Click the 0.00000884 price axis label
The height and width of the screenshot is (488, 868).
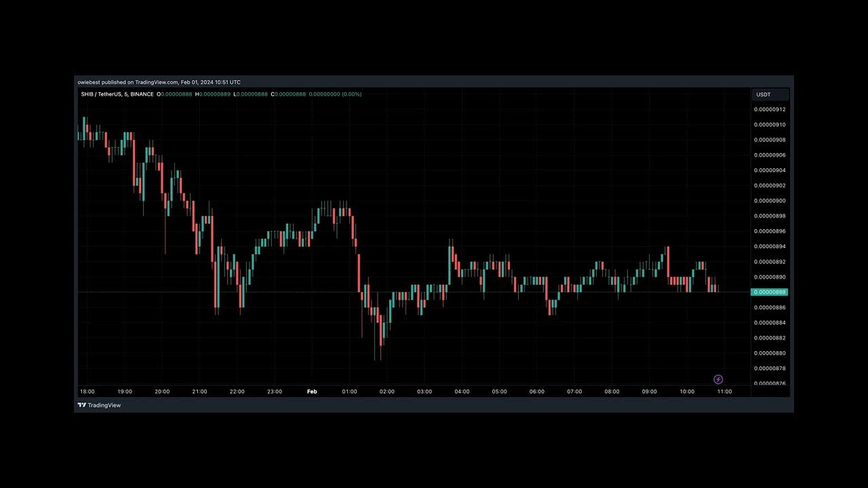point(770,323)
